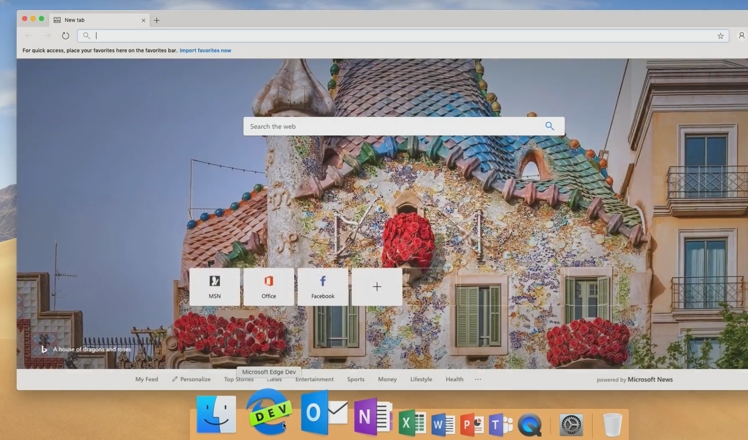Open Word from the dock
This screenshot has width=748, height=440.
coord(443,424)
